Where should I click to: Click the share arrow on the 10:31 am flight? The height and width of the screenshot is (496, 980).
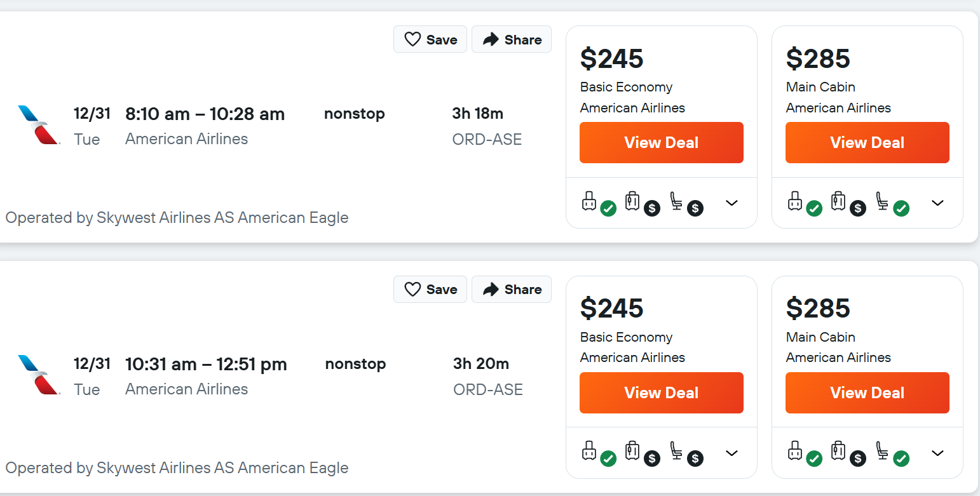click(x=491, y=290)
